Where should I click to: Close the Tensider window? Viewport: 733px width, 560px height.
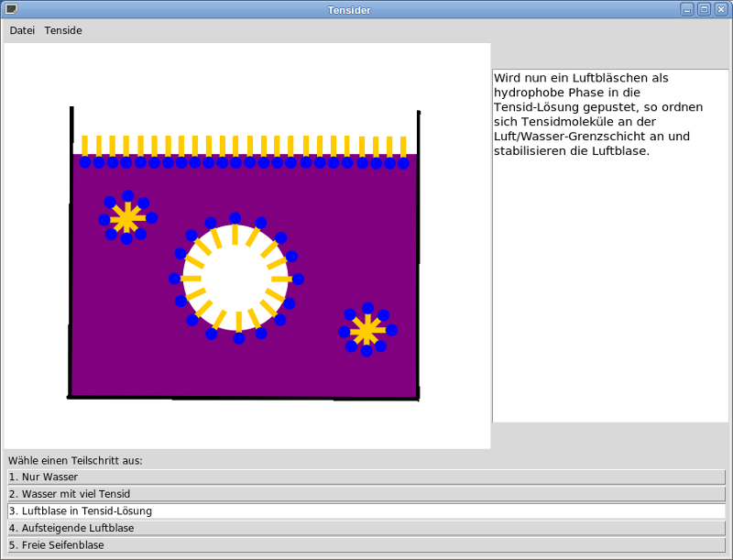click(x=720, y=9)
